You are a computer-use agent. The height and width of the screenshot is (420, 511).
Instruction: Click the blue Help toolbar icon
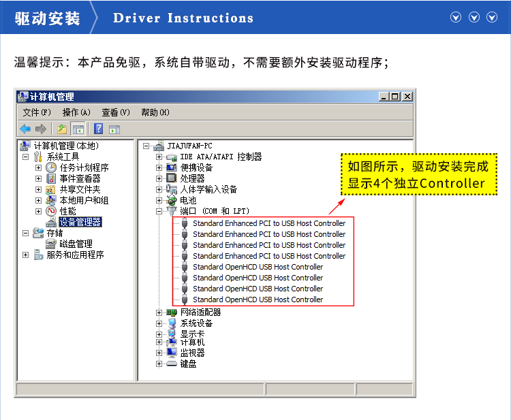(x=99, y=129)
